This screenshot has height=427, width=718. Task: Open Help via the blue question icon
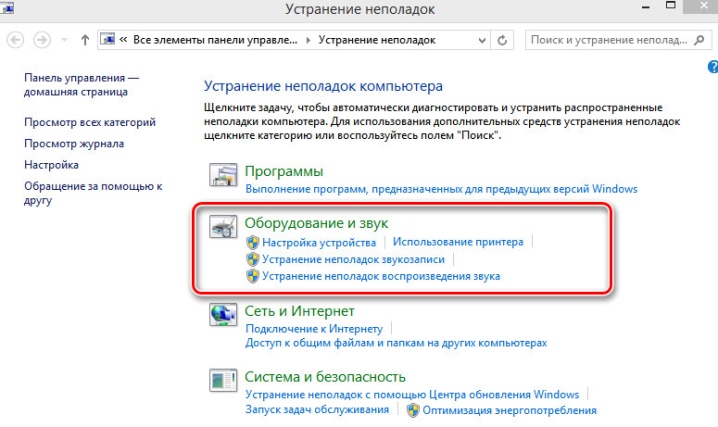(x=713, y=67)
